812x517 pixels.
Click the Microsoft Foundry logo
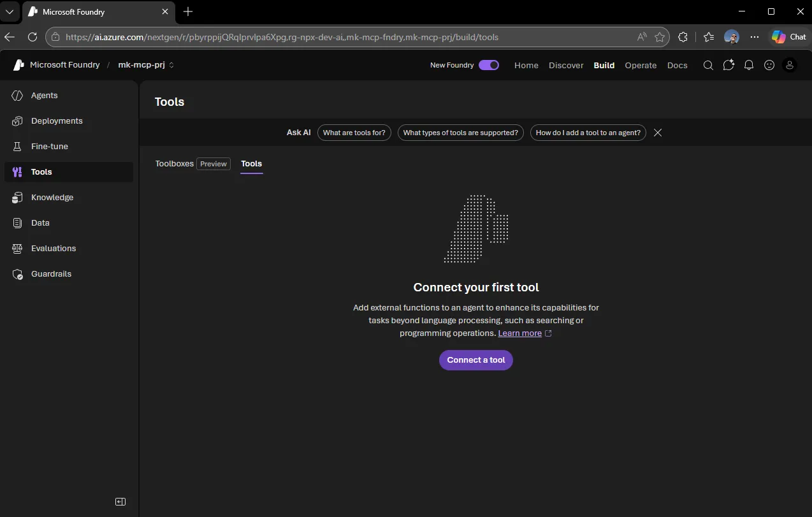click(x=19, y=64)
